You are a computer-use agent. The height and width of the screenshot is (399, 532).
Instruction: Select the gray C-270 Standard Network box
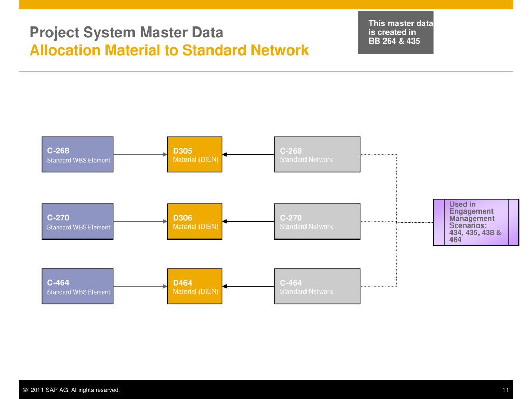[316, 221]
